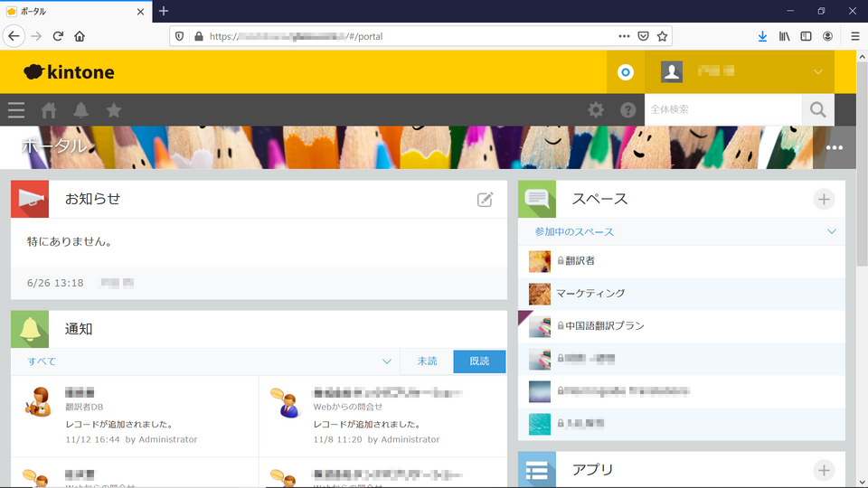Click 中国語翻訳プラン space thumbnail image
The image size is (868, 488).
pos(539,326)
